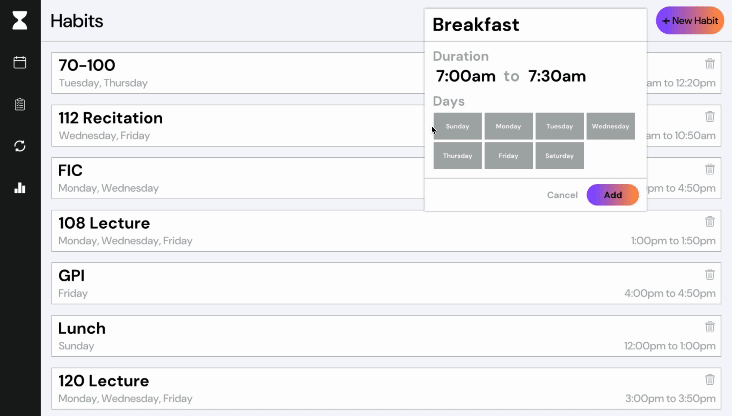Viewport: 732px width, 416px height.
Task: Toggle the Friday day button
Action: coord(508,155)
